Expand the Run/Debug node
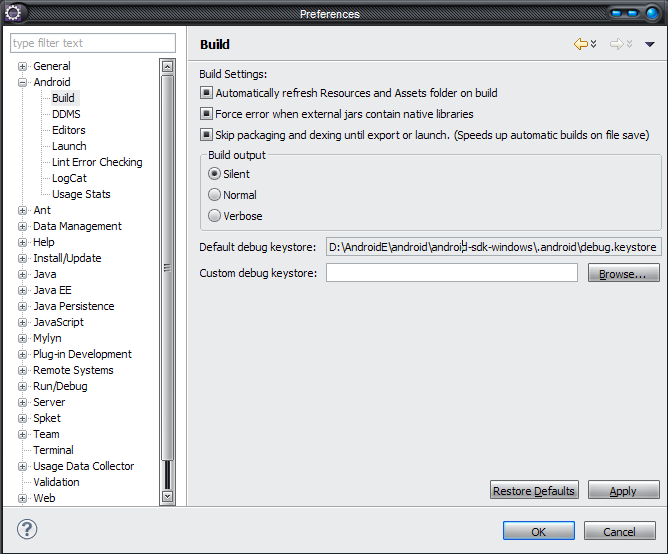The image size is (668, 554). click(22, 387)
